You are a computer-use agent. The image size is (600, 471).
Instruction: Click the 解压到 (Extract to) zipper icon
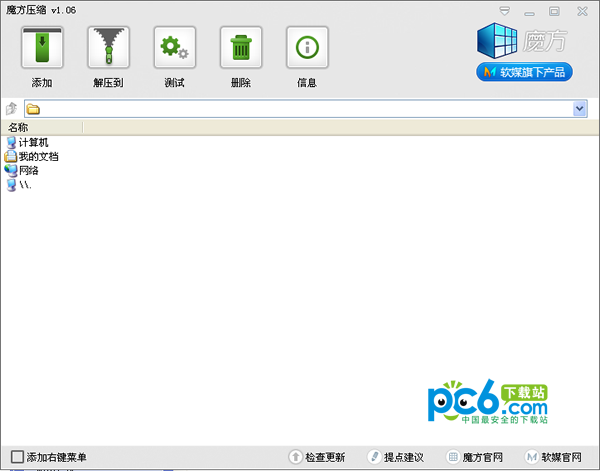point(108,48)
